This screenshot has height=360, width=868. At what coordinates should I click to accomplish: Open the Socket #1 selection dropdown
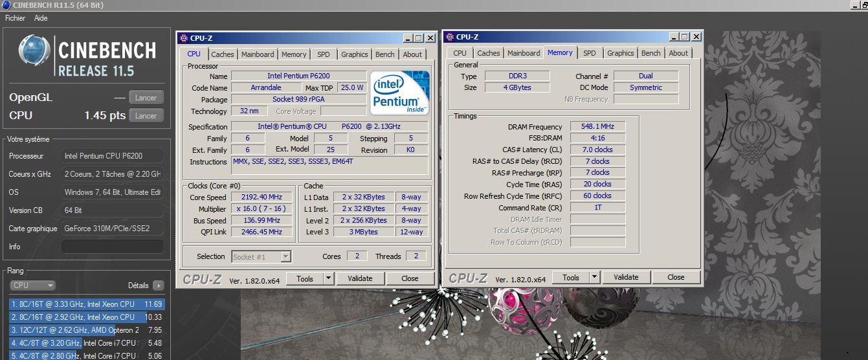click(x=262, y=257)
